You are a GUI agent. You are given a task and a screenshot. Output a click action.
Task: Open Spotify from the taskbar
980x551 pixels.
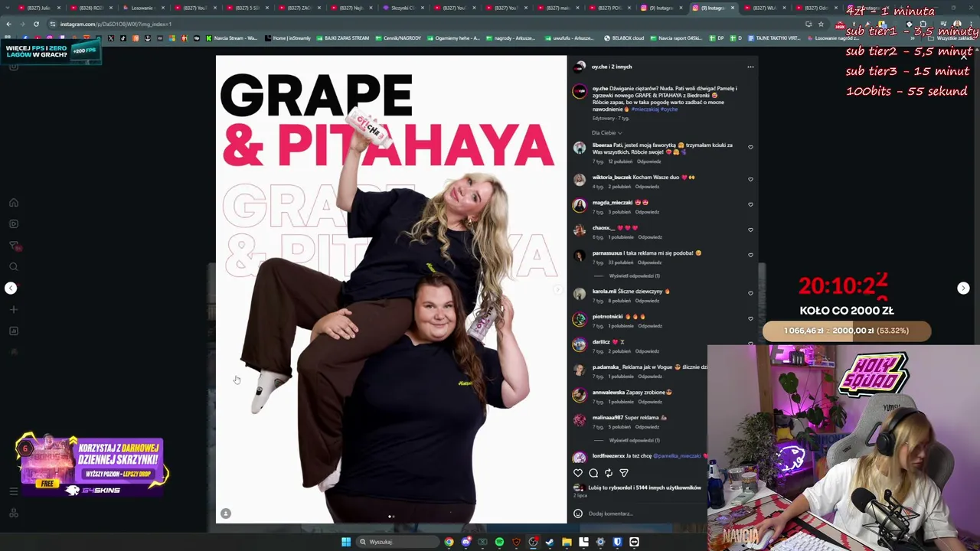point(499,542)
